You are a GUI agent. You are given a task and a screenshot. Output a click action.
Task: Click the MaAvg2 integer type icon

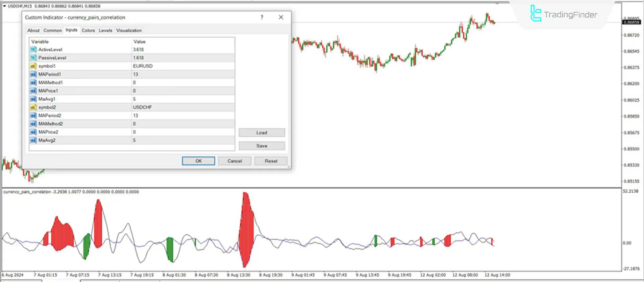click(33, 140)
